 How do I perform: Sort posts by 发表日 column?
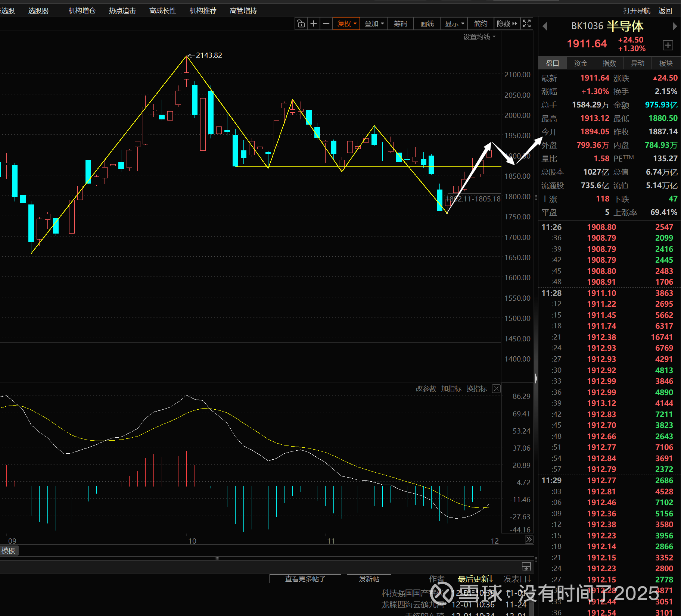tap(517, 579)
